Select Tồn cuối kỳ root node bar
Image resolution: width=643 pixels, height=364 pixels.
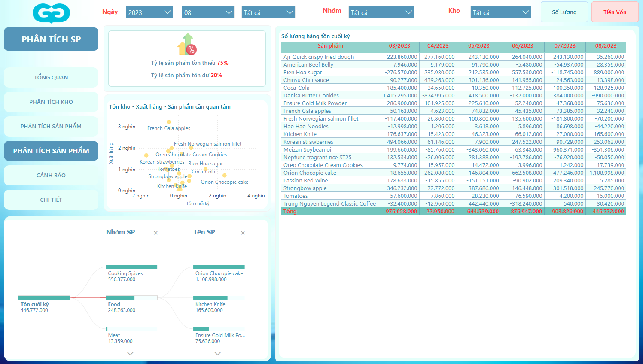[x=44, y=298]
